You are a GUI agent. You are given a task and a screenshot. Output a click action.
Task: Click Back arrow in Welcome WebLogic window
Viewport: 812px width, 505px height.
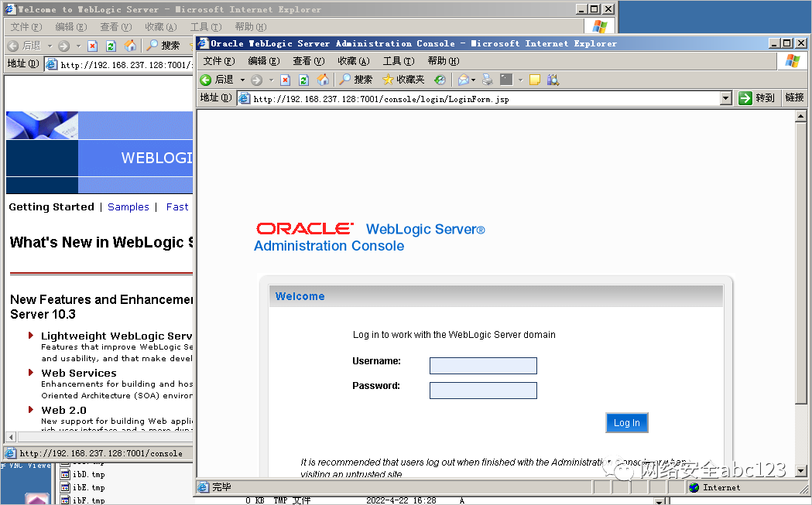click(x=13, y=46)
